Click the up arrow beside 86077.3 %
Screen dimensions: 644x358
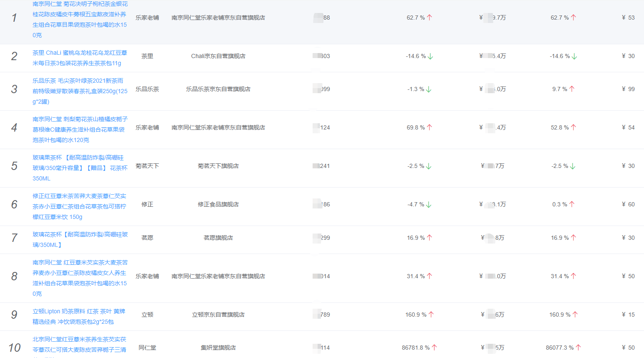coord(578,348)
